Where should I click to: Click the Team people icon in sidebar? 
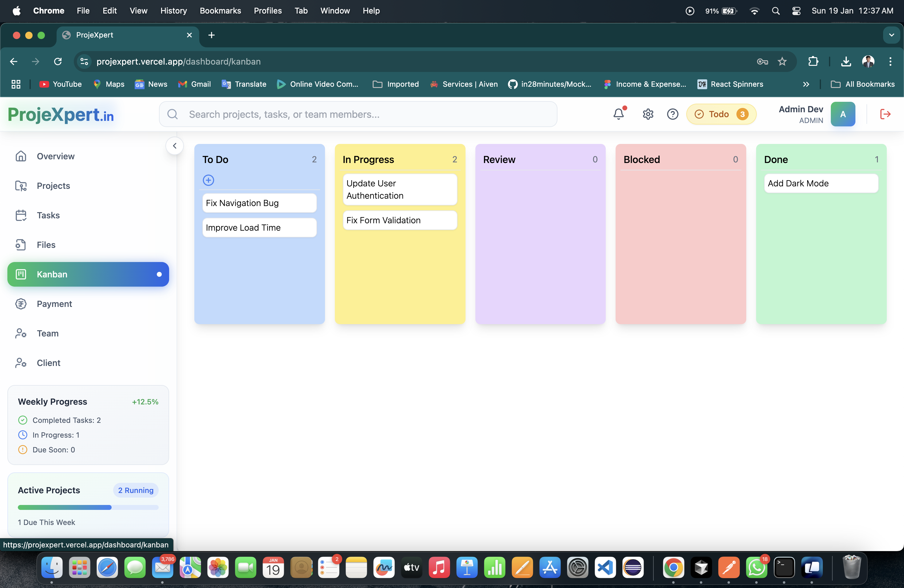click(x=21, y=333)
